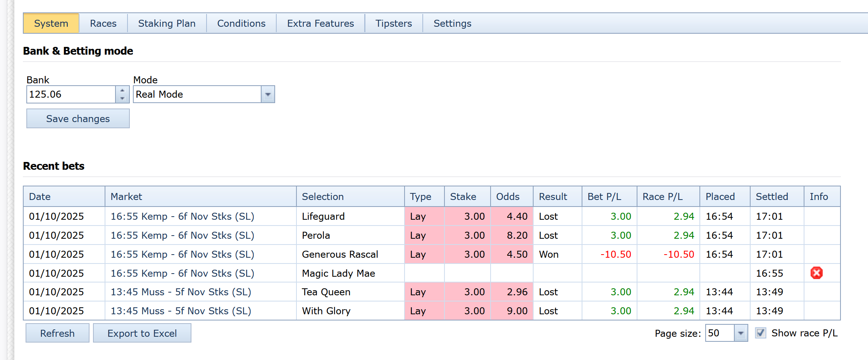The height and width of the screenshot is (360, 868).
Task: Open the Mode dropdown
Action: (268, 95)
